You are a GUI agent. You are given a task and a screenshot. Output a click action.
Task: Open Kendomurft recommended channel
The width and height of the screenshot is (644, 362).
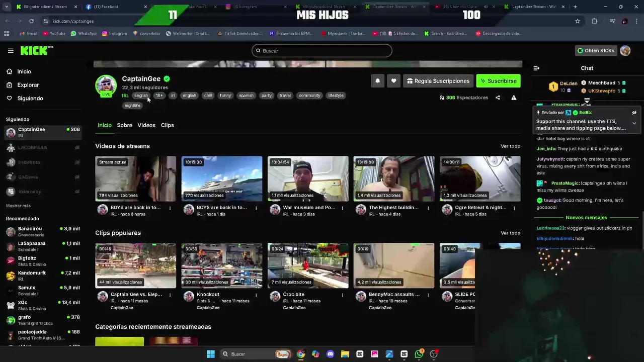[x=43, y=276]
